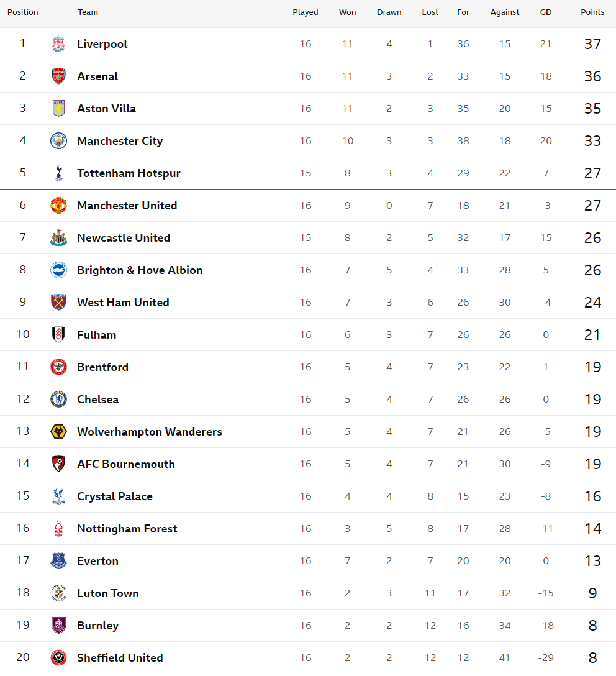Screen dimensions: 616x676
Task: Click the Played column header
Action: (306, 12)
